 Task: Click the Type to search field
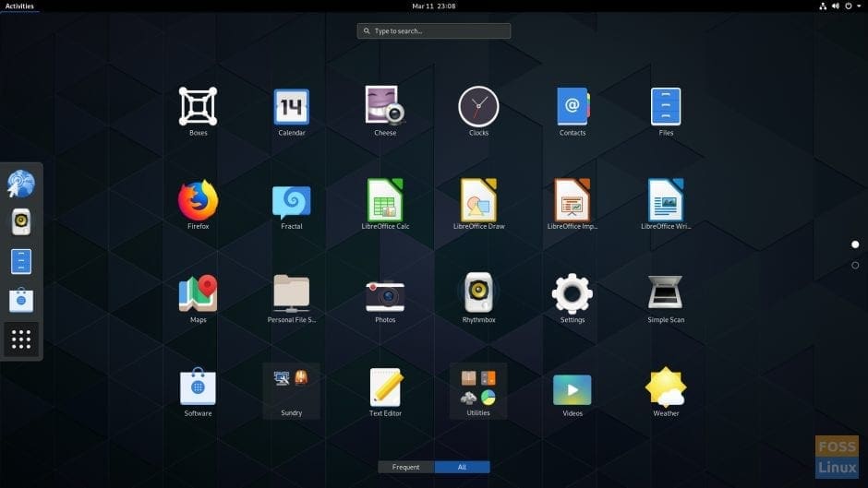pyautogui.click(x=433, y=31)
